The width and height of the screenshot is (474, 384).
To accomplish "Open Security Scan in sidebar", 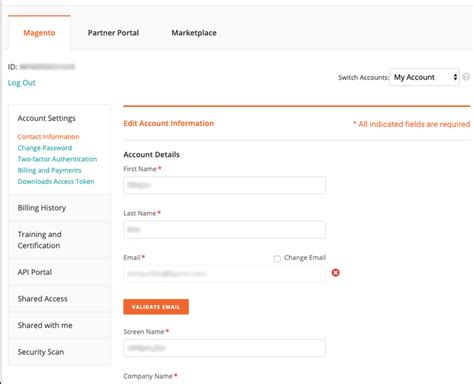I will [59, 352].
